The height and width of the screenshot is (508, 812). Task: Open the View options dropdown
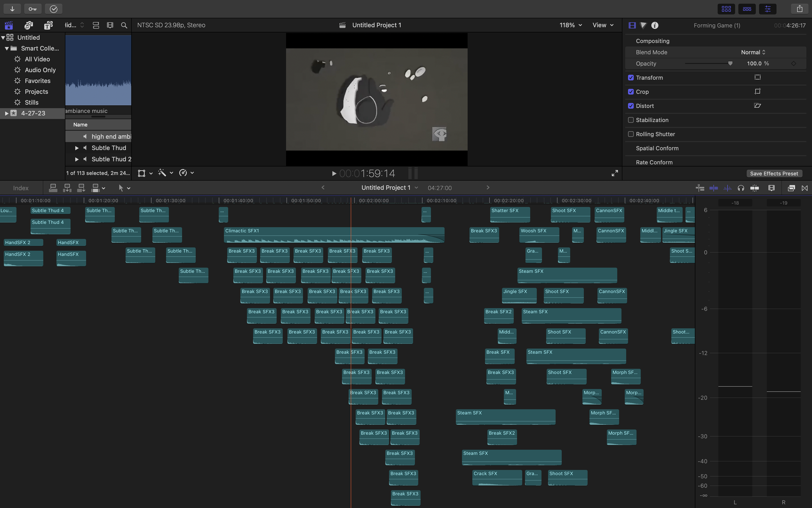pos(603,25)
